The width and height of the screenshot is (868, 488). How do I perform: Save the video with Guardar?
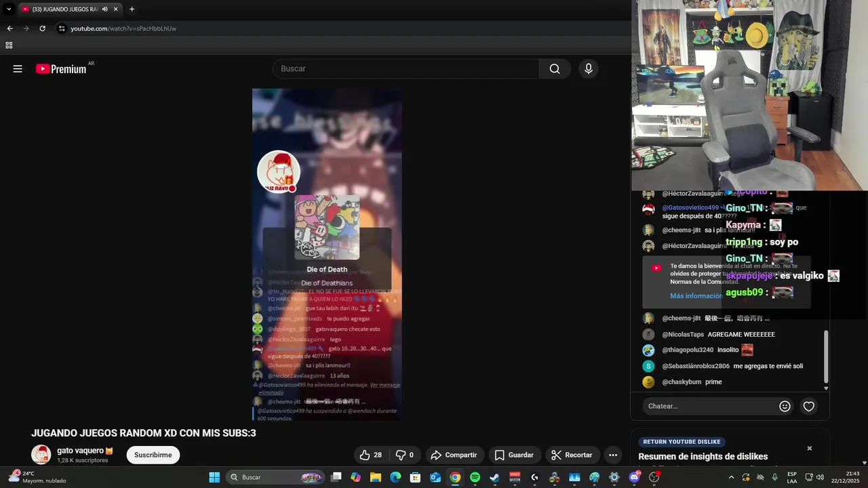coord(513,455)
